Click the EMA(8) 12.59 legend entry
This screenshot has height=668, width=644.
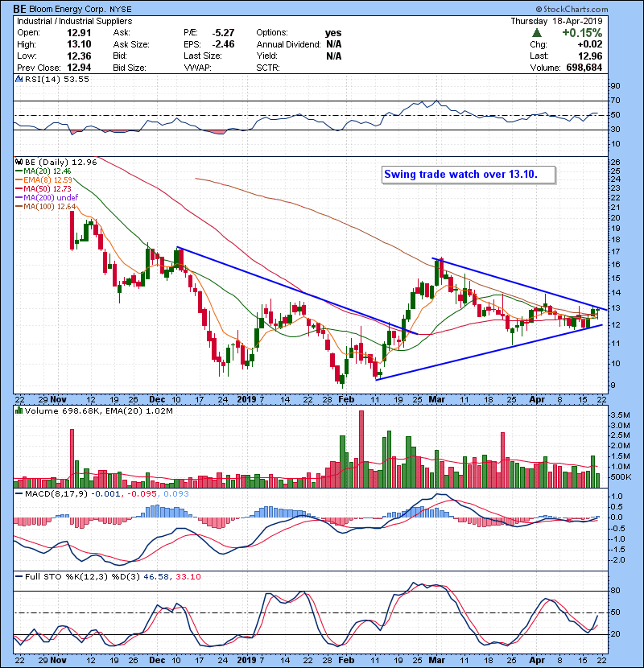pos(44,180)
